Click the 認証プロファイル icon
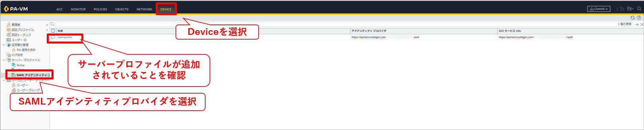Viewport: 644px width, 130px height. (x=9, y=30)
